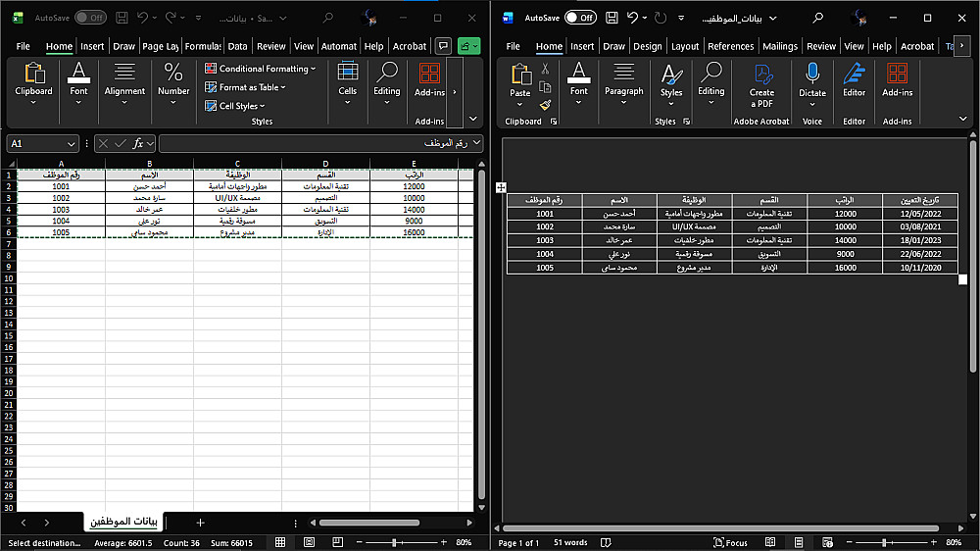
Task: Click Insert Function fx icon in Excel
Action: pyautogui.click(x=138, y=143)
